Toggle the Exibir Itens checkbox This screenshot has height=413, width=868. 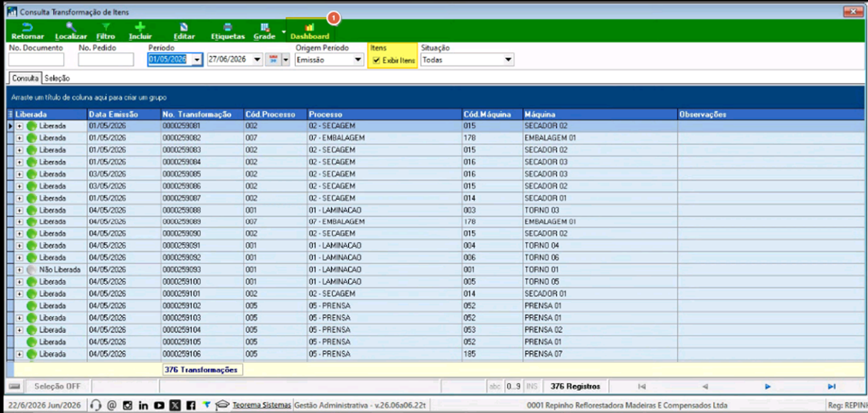tap(377, 61)
